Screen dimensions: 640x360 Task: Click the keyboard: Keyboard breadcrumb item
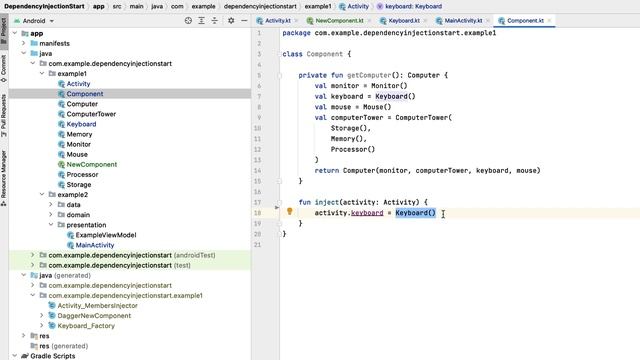tap(409, 7)
